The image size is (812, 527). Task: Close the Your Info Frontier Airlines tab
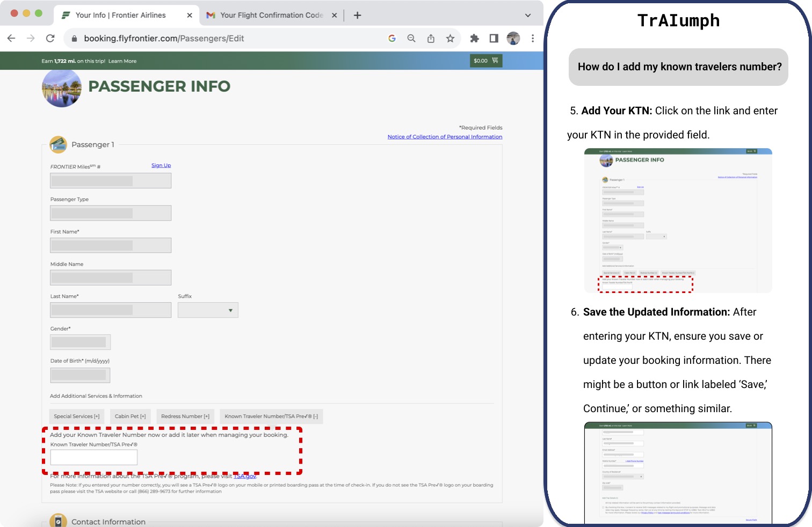(x=190, y=15)
